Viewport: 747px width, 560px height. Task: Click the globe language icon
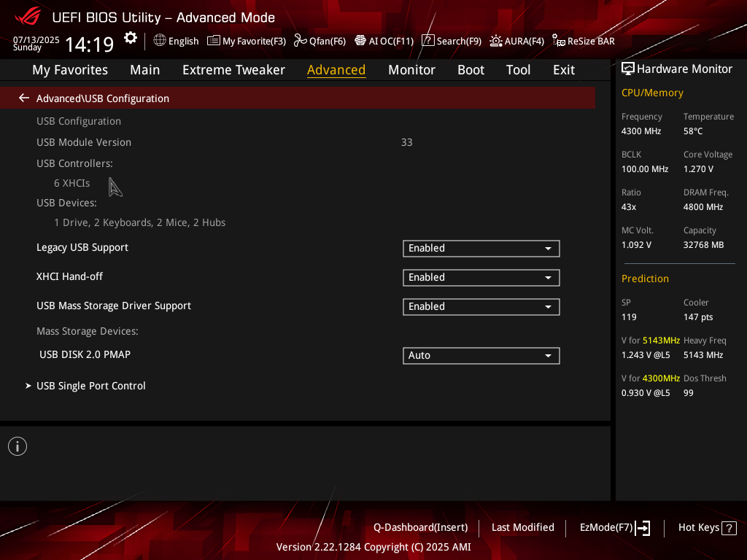160,41
